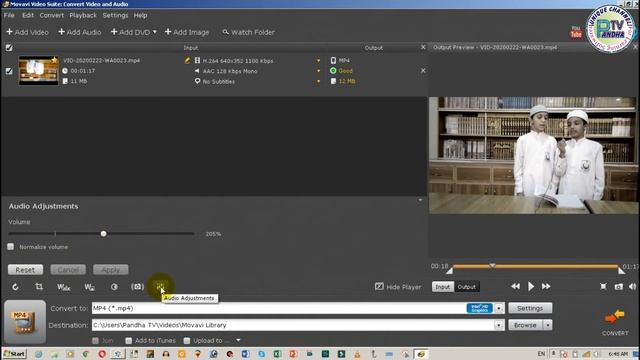Expand the Upload to options arrow
This screenshot has height=360, width=640.
(x=238, y=340)
